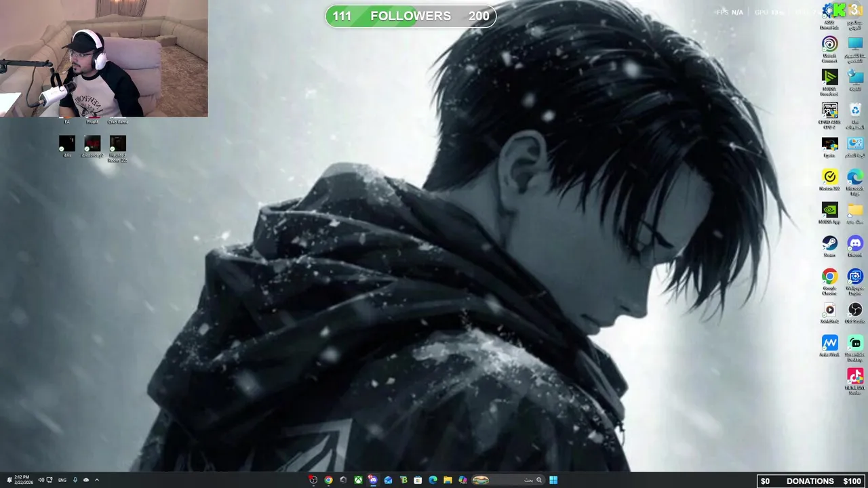Open File Explorer from the taskbar
This screenshot has width=868, height=488.
click(x=448, y=480)
